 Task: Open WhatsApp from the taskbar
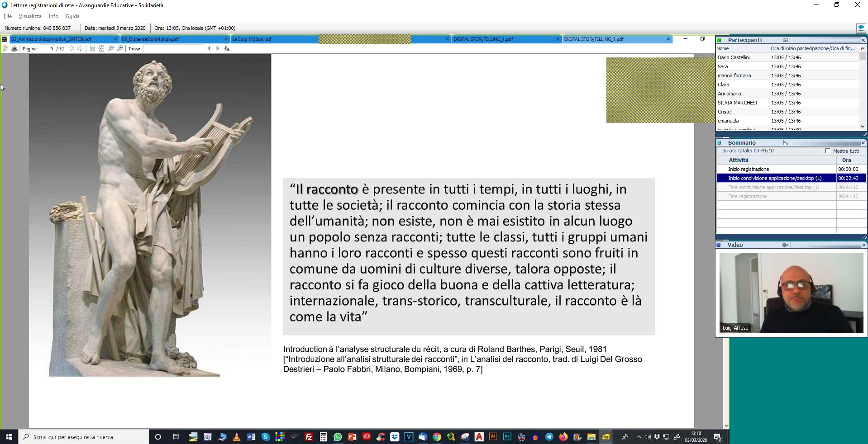338,437
